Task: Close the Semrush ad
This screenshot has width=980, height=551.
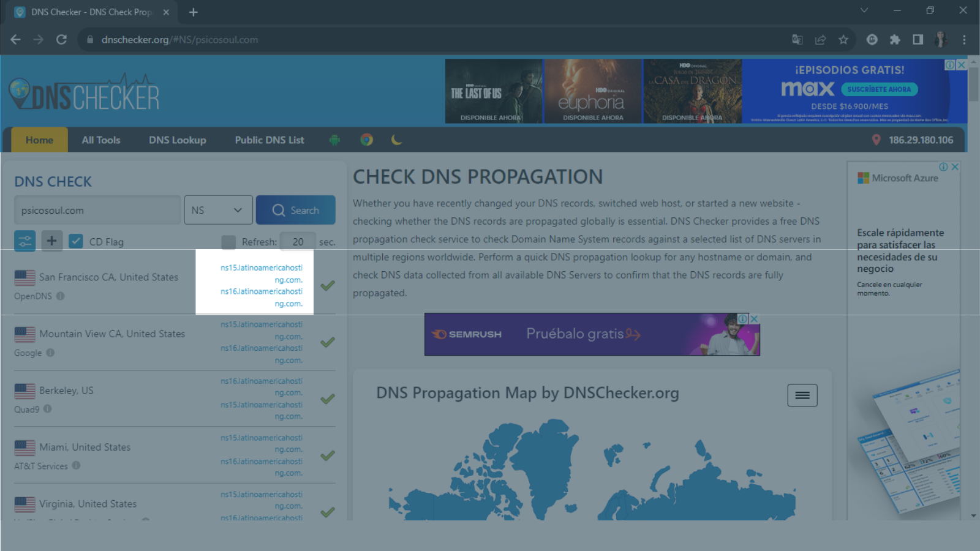Action: [x=755, y=318]
